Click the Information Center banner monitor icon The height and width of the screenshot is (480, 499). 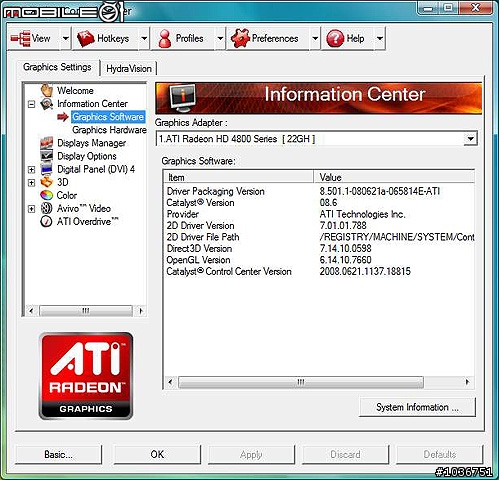coord(182,98)
